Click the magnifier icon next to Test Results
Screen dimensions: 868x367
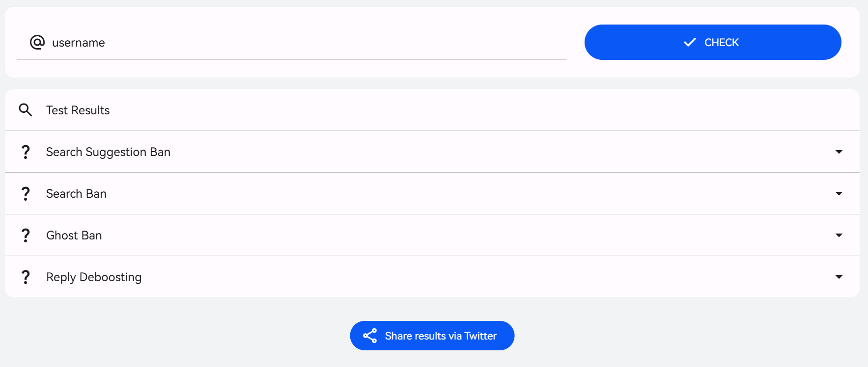pyautogui.click(x=25, y=110)
